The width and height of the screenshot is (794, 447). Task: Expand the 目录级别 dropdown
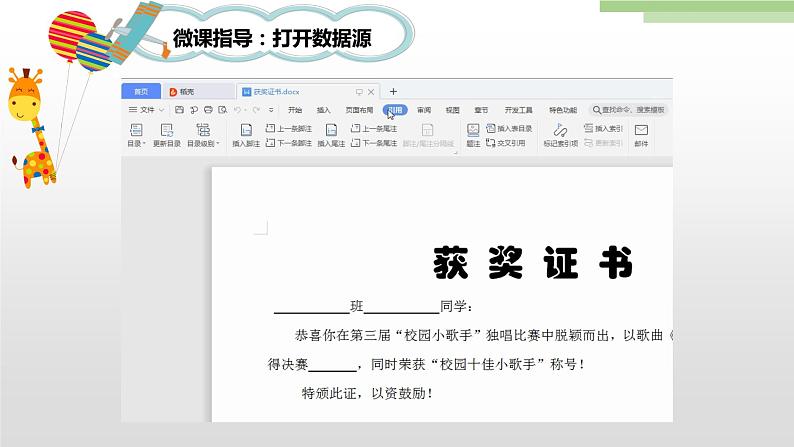(x=203, y=143)
